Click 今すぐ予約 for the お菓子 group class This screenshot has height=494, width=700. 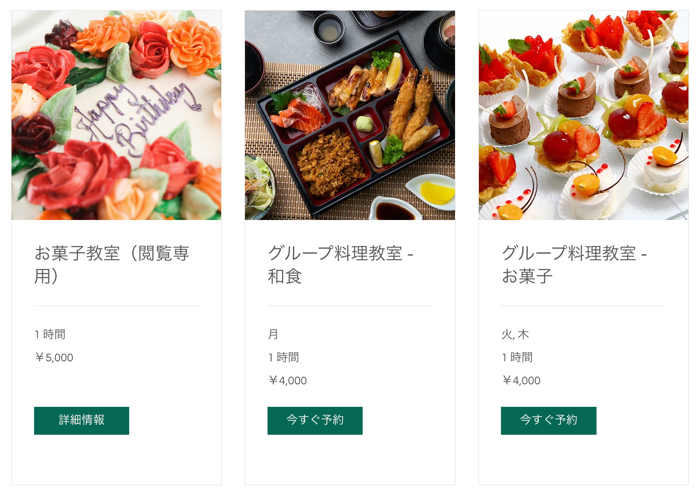coord(548,420)
